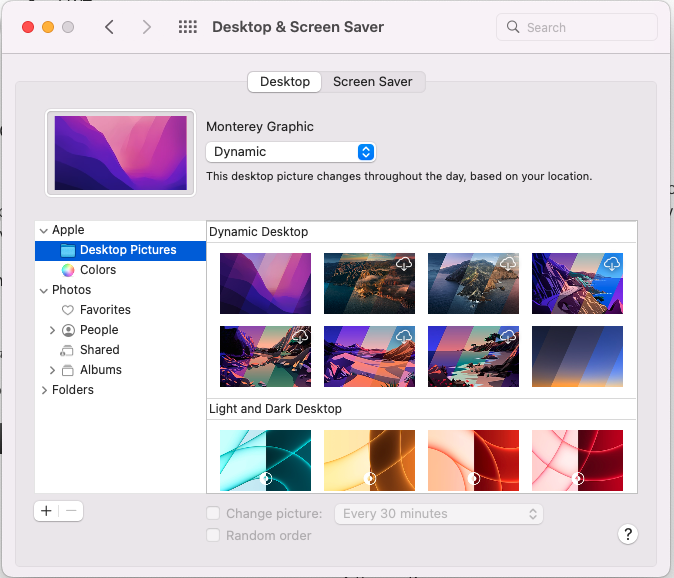Choose the yellow-orange light and dark wallpaper
Viewport: 674px width, 578px height.
click(x=369, y=460)
